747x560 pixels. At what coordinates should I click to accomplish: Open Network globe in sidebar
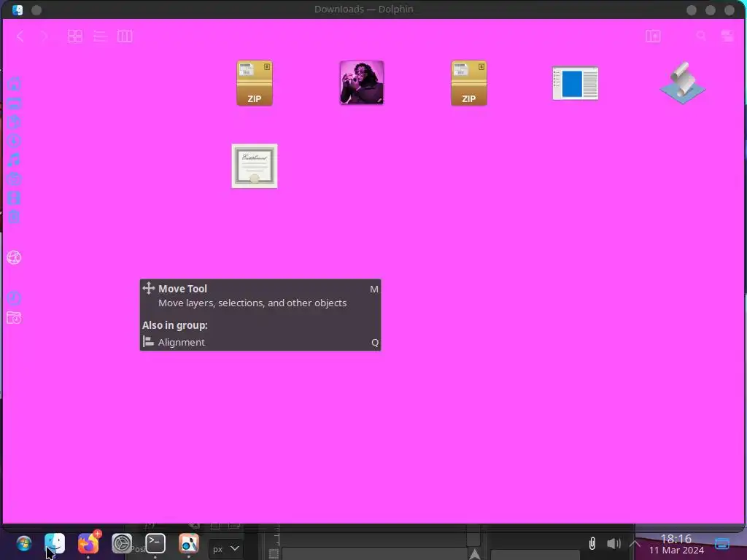pyautogui.click(x=14, y=257)
